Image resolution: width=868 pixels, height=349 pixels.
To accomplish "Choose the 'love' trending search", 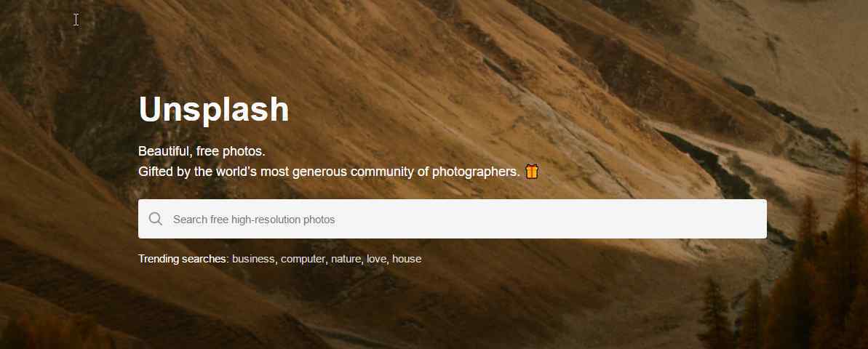I will 376,259.
